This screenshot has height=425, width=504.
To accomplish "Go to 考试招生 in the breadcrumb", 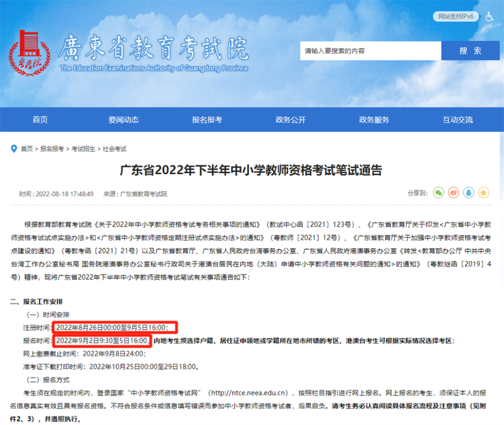I will [x=83, y=149].
